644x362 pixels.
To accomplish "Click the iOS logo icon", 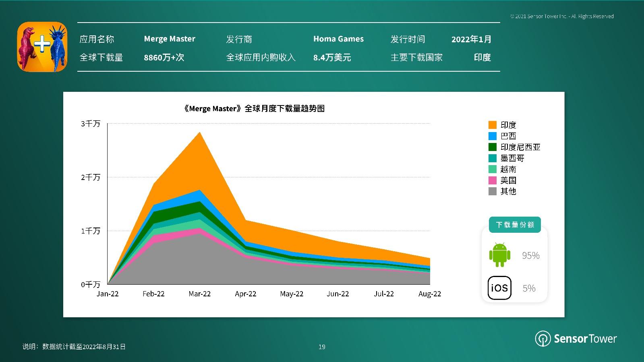I will (x=499, y=288).
